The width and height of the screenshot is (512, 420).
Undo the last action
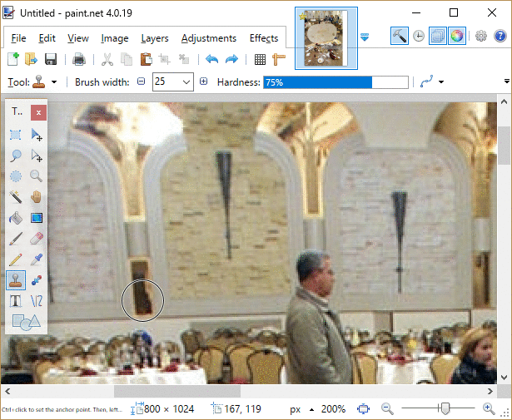click(212, 59)
